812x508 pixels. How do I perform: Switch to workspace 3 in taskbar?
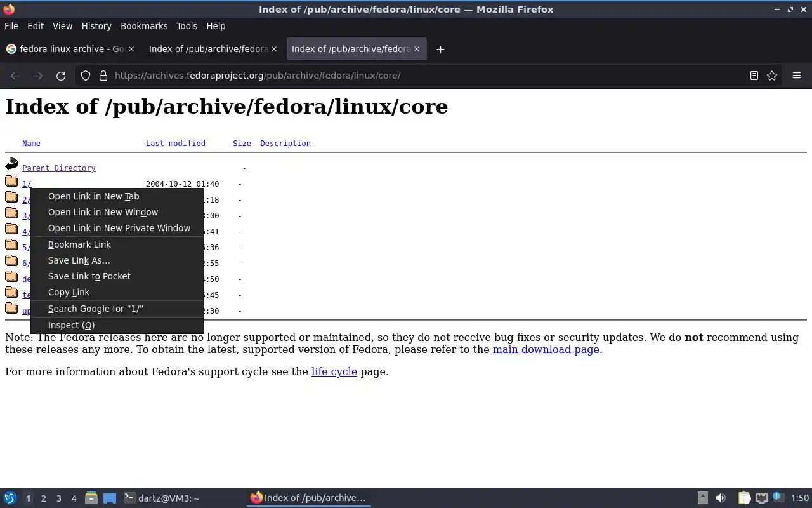tap(58, 498)
